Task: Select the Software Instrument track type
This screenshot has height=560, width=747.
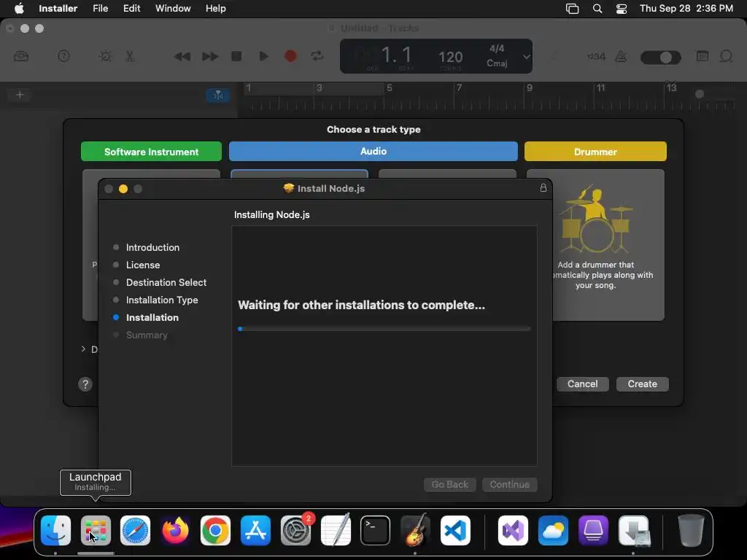Action: (x=151, y=152)
